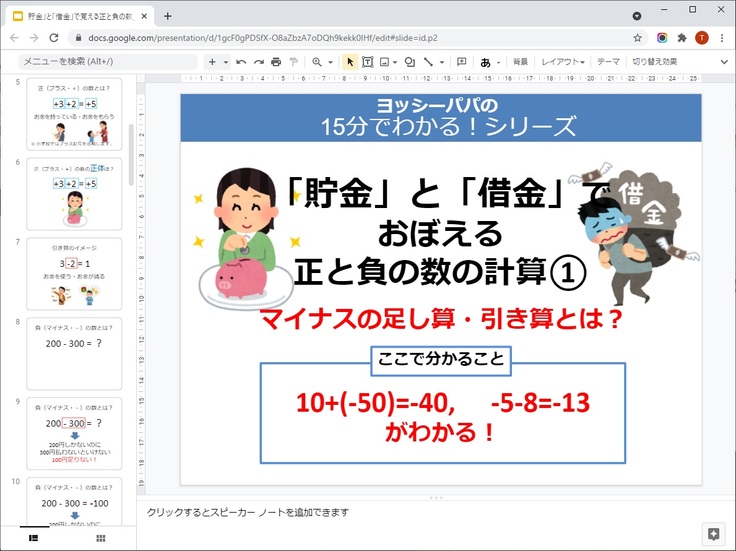Click the 背景 background button
The image size is (736, 551).
pos(520,62)
